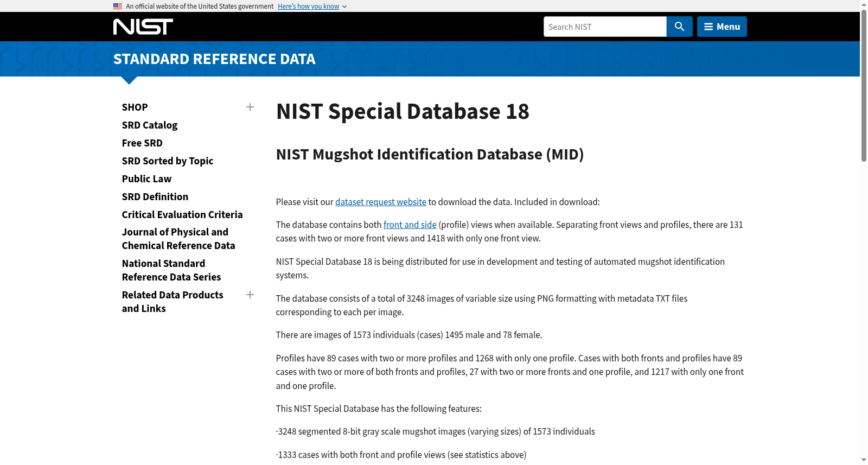The image size is (868, 465).
Task: Focus the Search NIST field
Action: click(605, 27)
